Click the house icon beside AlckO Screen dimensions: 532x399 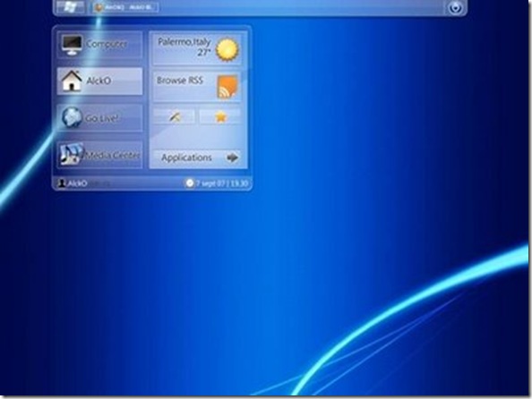pyautogui.click(x=72, y=81)
